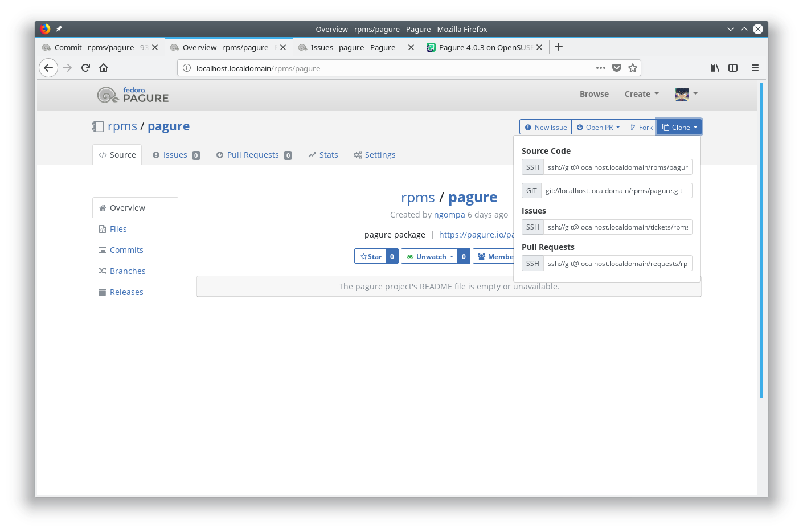Click the Members button

point(494,256)
